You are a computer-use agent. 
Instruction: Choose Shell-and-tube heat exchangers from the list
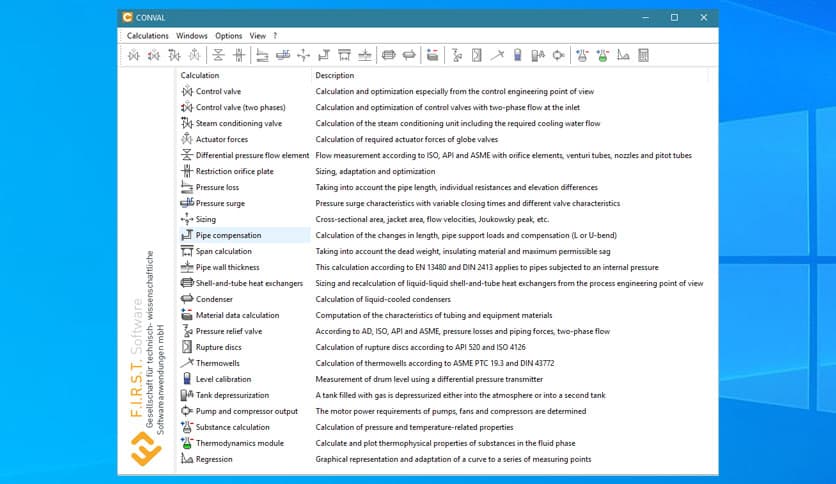click(249, 283)
